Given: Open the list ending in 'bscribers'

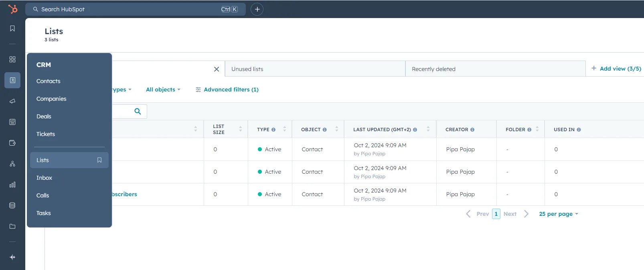Looking at the screenshot, I should pyautogui.click(x=125, y=194).
